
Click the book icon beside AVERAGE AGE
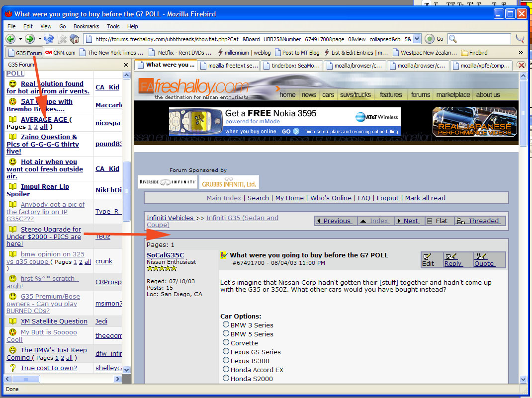[12, 119]
